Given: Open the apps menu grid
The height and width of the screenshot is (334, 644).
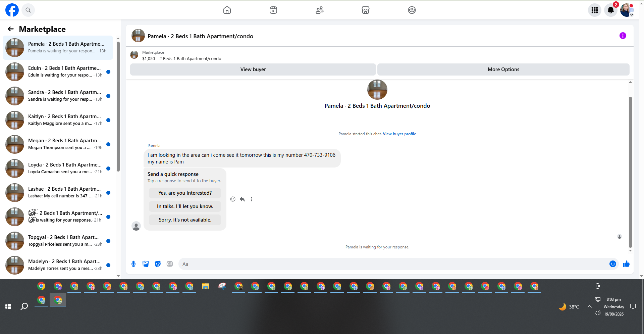Looking at the screenshot, I should click(595, 10).
